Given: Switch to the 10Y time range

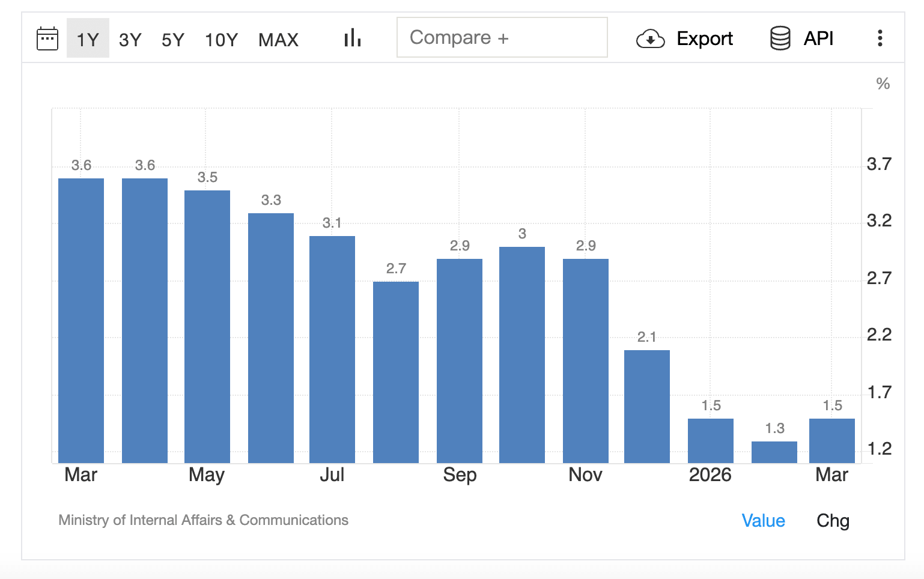Looking at the screenshot, I should 221,40.
